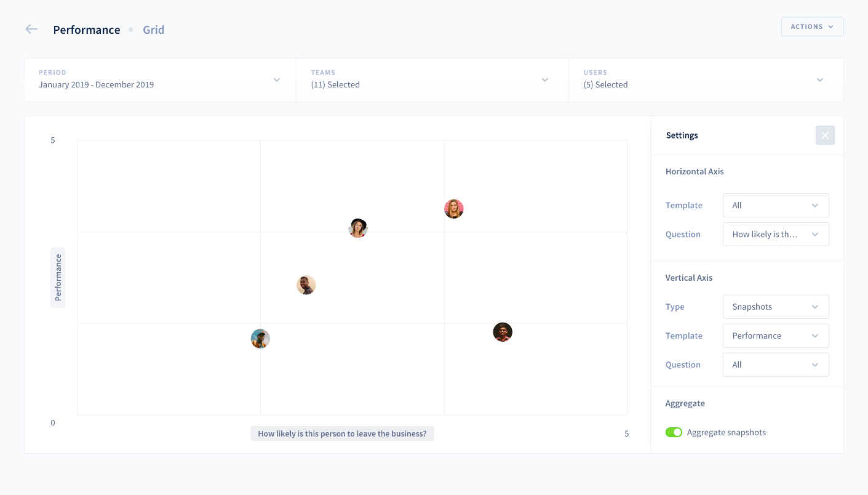868x495 pixels.
Task: Click the horizontal axis question label
Action: (x=343, y=433)
